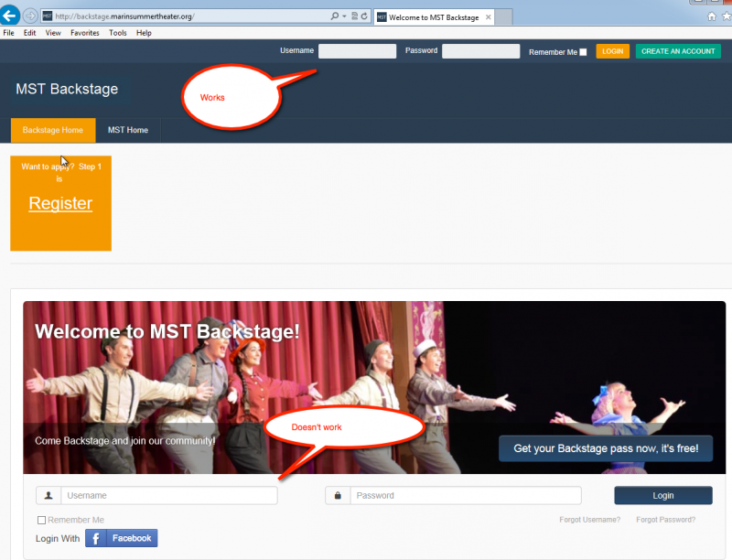This screenshot has width=732, height=560.
Task: Click the user icon beside Username field
Action: coord(48,495)
